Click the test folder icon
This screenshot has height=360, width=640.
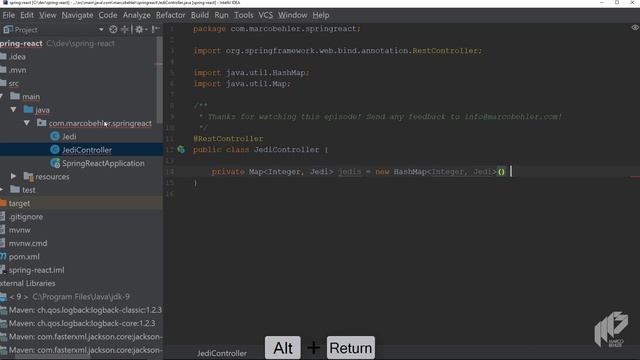point(15,189)
